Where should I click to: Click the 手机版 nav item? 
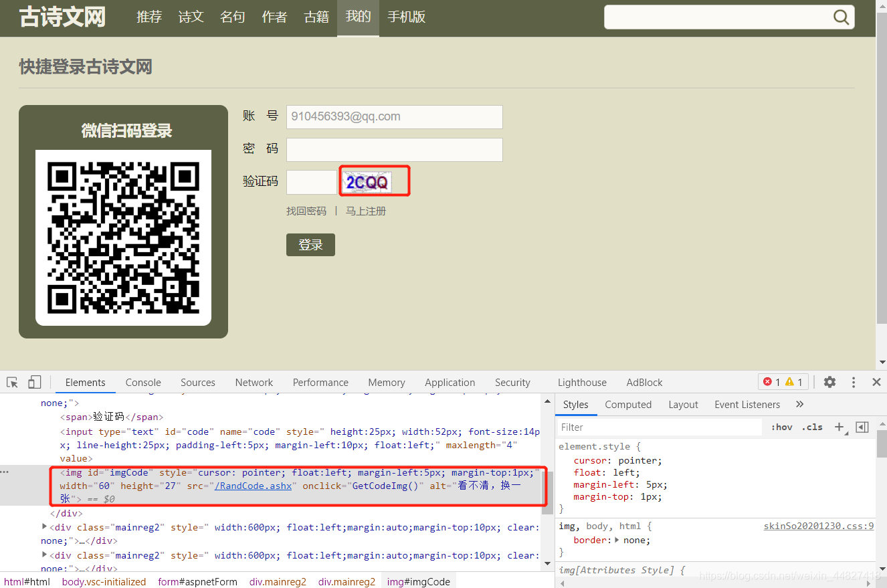pyautogui.click(x=407, y=17)
